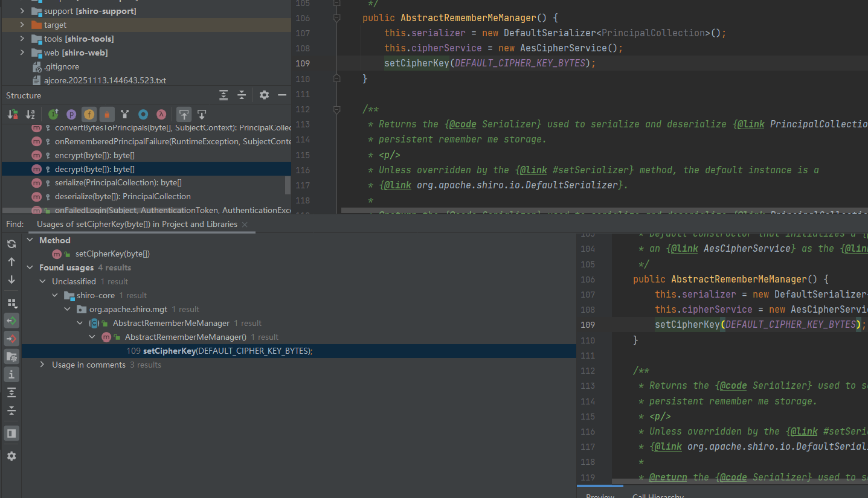The image size is (868, 498).
Task: Expand Usage in comments results
Action: point(42,365)
